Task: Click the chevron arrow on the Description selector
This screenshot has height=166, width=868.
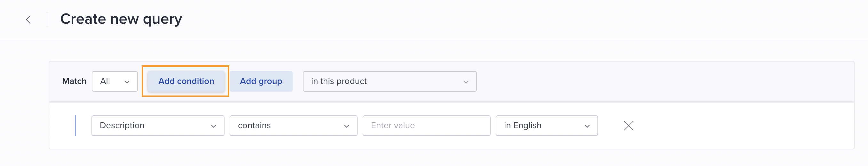Action: [x=213, y=126]
